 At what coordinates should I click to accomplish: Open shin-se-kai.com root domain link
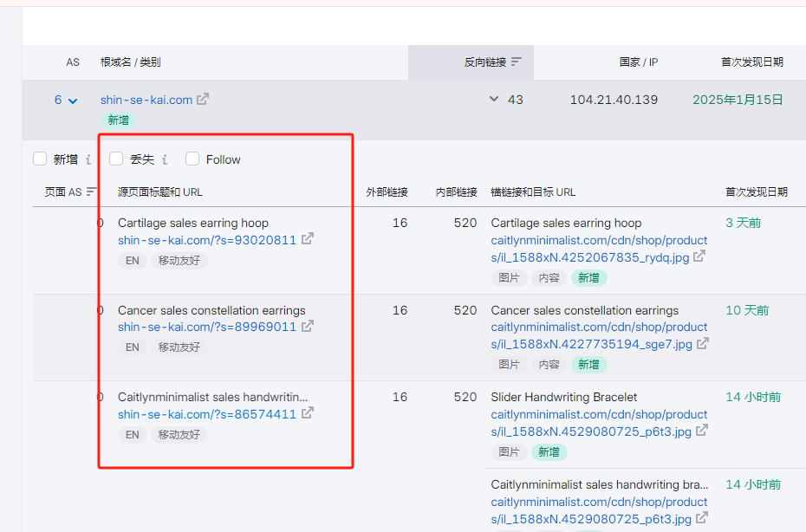point(146,100)
